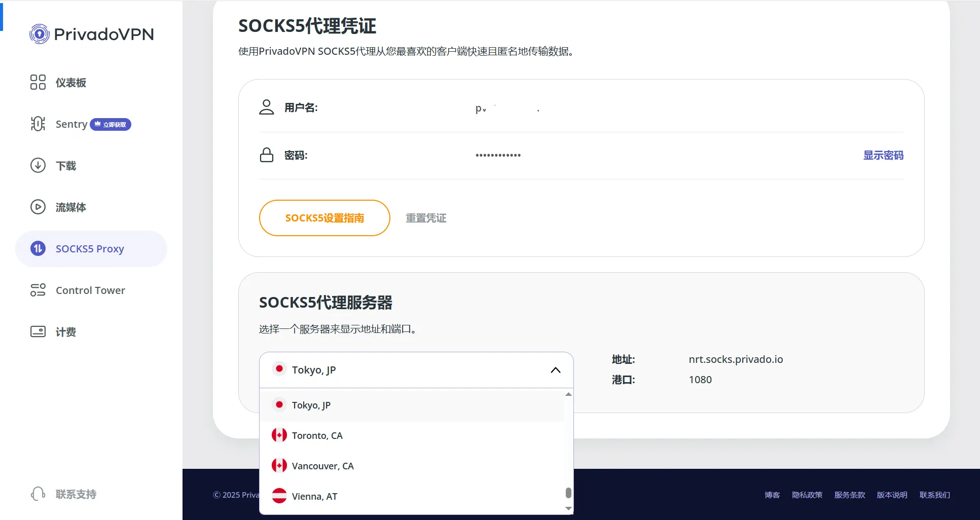Click the masked password dots
The height and width of the screenshot is (520, 980).
click(x=498, y=155)
